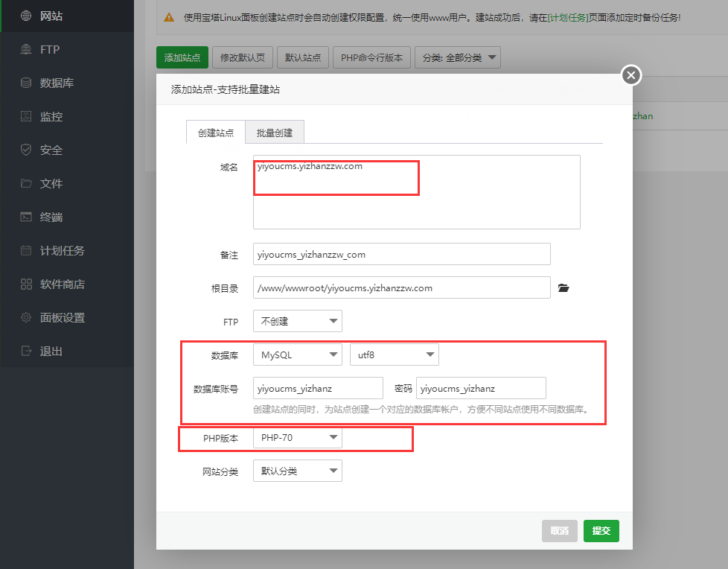
Task: Change database type from MySQL dropdown
Action: click(x=297, y=355)
